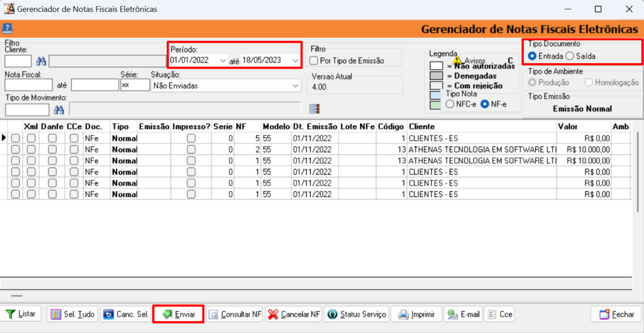The height and width of the screenshot is (333, 644).
Task: Click the Lote NFe column header
Action: pyautogui.click(x=357, y=126)
